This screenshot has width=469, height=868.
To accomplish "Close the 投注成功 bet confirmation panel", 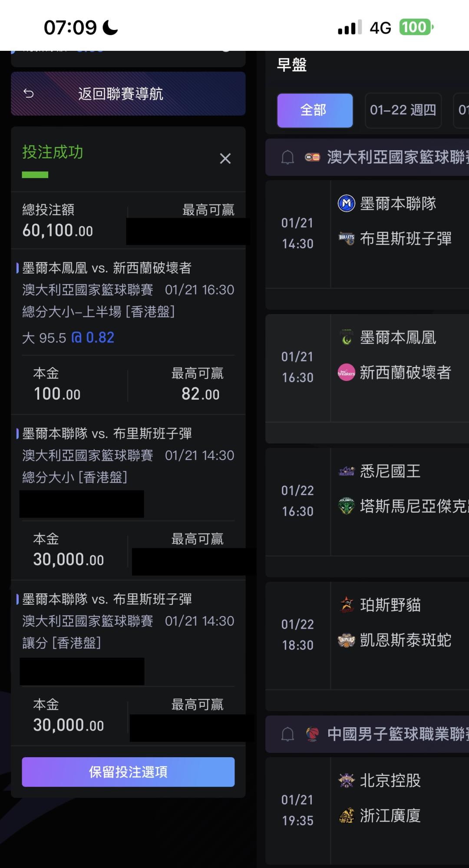I will tap(225, 159).
